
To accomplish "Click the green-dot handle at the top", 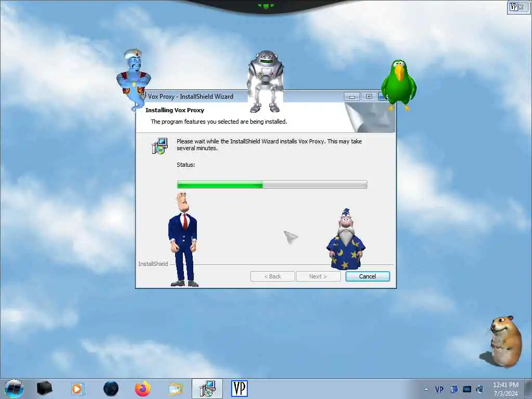I will [x=265, y=6].
